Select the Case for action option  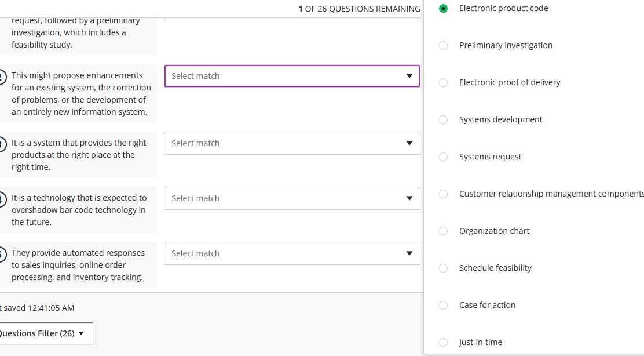[443, 306]
